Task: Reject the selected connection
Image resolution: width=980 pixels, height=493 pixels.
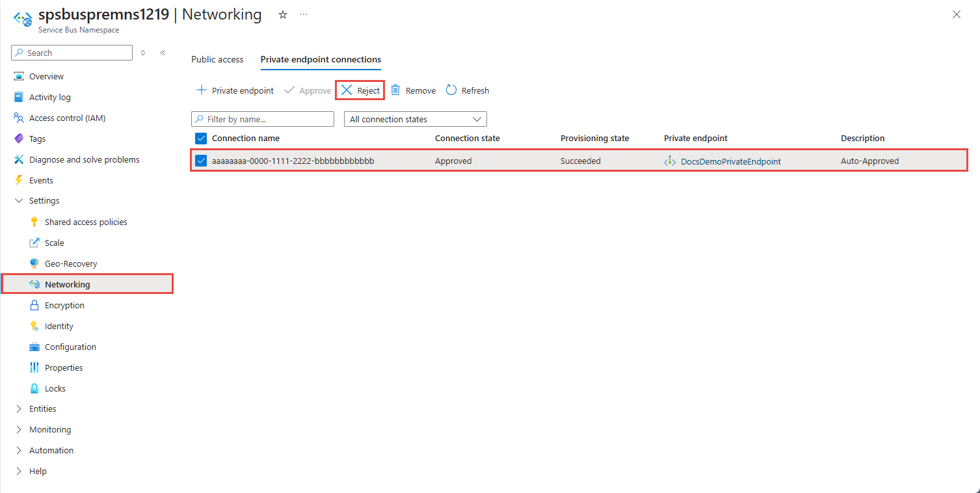Action: [x=360, y=90]
